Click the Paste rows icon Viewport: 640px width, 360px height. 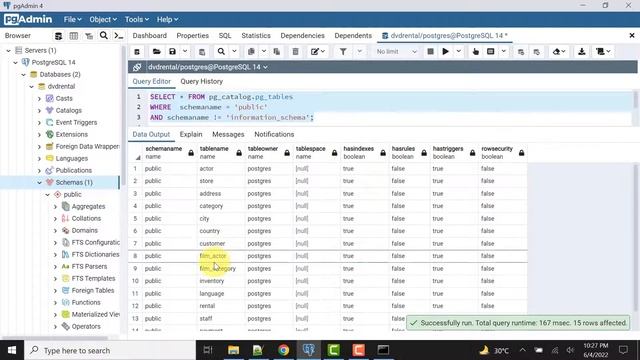point(277,51)
